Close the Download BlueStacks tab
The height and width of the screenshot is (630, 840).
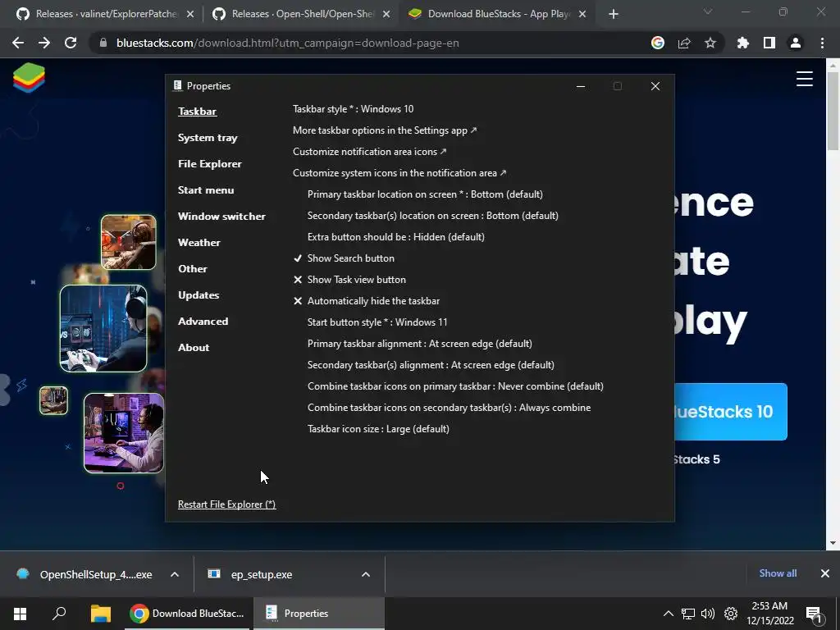click(583, 14)
